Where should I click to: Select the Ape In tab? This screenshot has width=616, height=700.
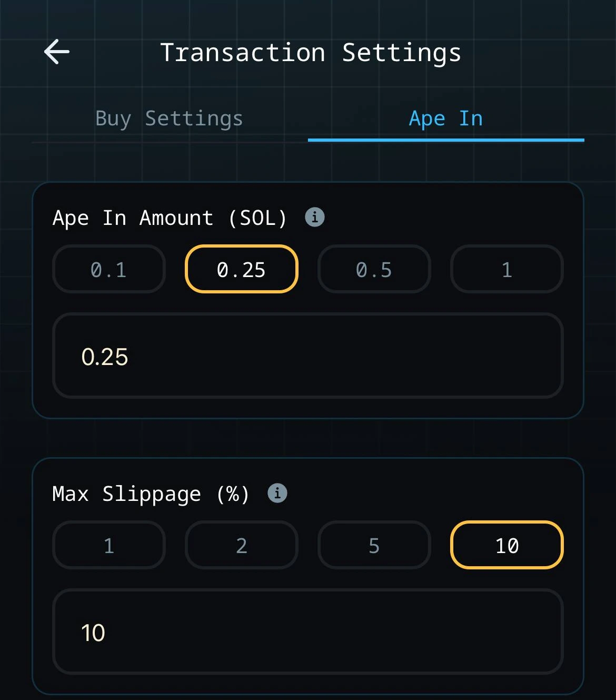click(446, 118)
